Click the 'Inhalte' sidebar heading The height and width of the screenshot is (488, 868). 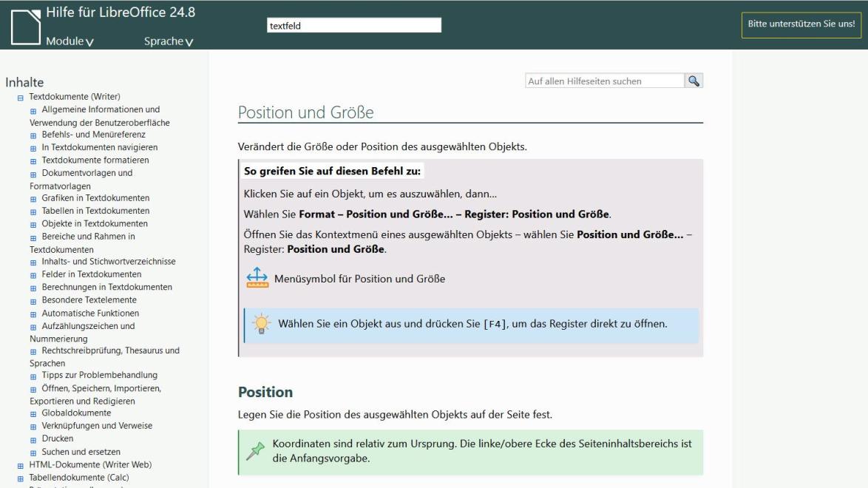24,82
